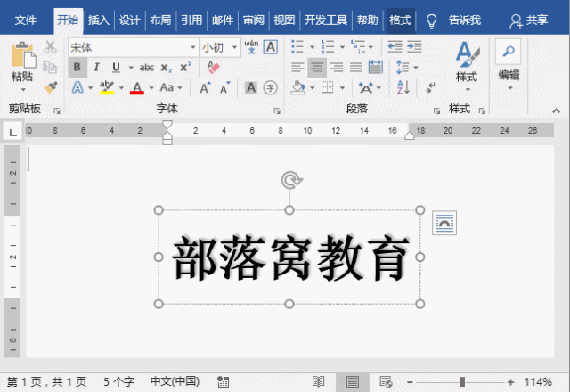
Task: Apply strikethrough (abc) formatting
Action: [x=146, y=68]
